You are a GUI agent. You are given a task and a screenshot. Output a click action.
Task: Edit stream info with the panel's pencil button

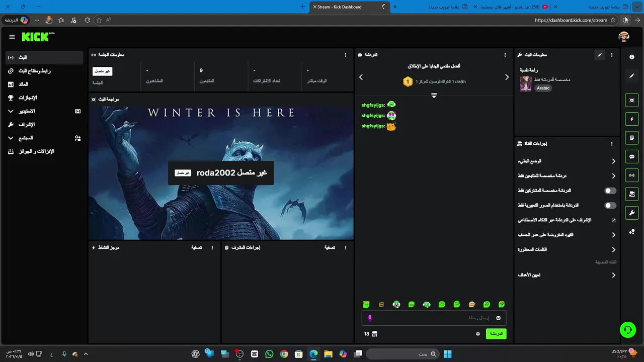[599, 55]
